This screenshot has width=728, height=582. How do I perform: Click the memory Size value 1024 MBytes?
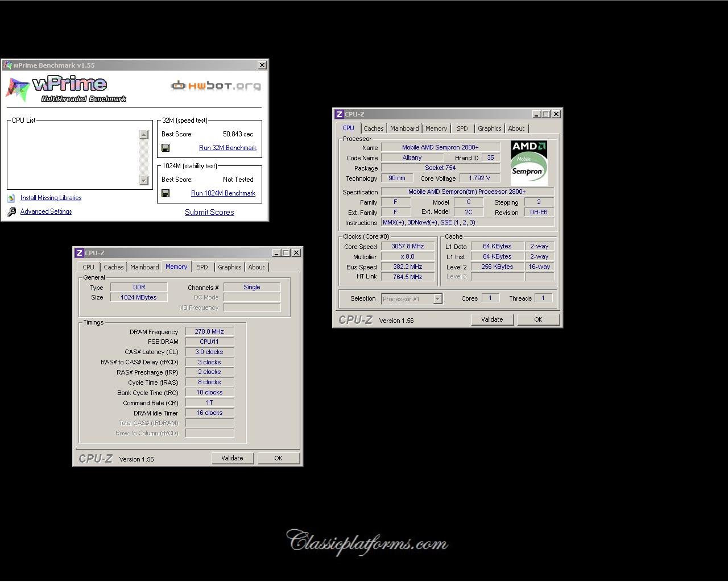[x=139, y=298]
